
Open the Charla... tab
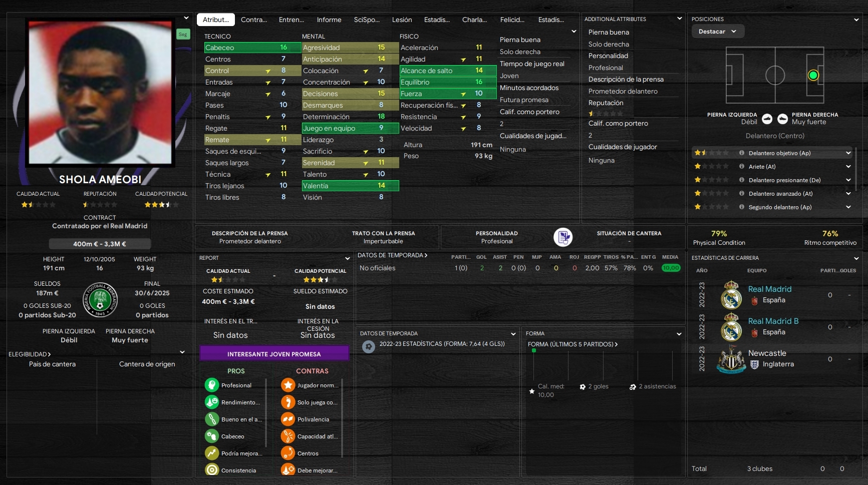474,20
